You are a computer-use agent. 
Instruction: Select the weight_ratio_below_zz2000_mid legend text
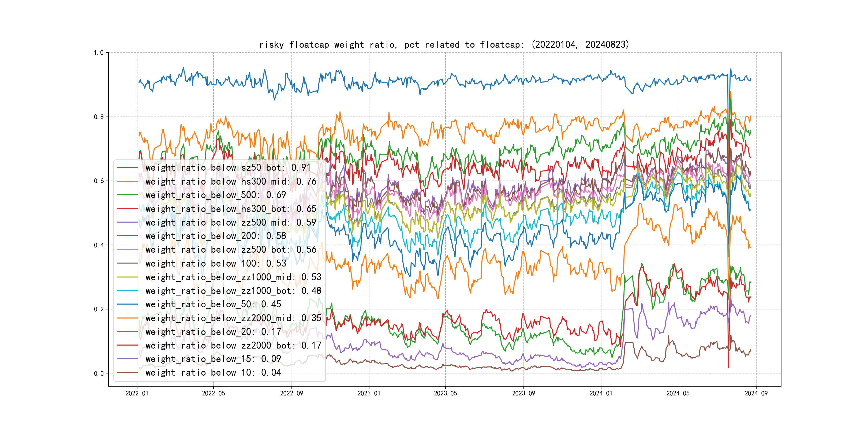[x=233, y=318]
